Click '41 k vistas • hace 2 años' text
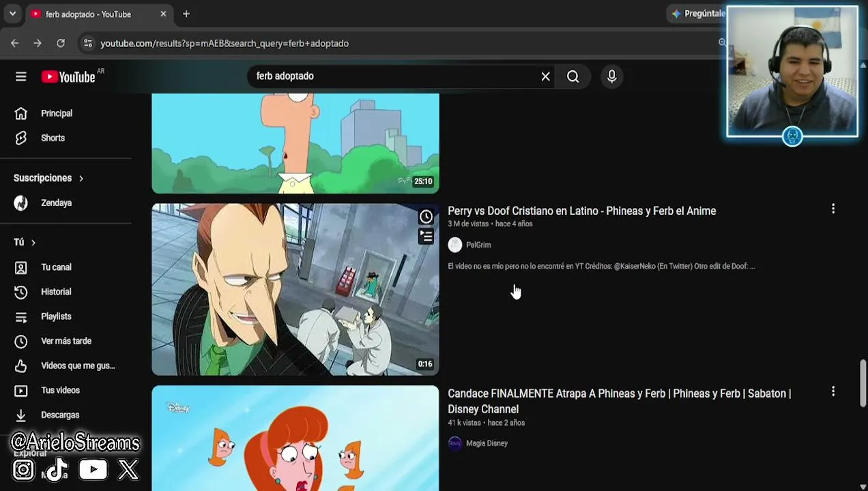Screen dimensions: 868x491 tap(486, 423)
